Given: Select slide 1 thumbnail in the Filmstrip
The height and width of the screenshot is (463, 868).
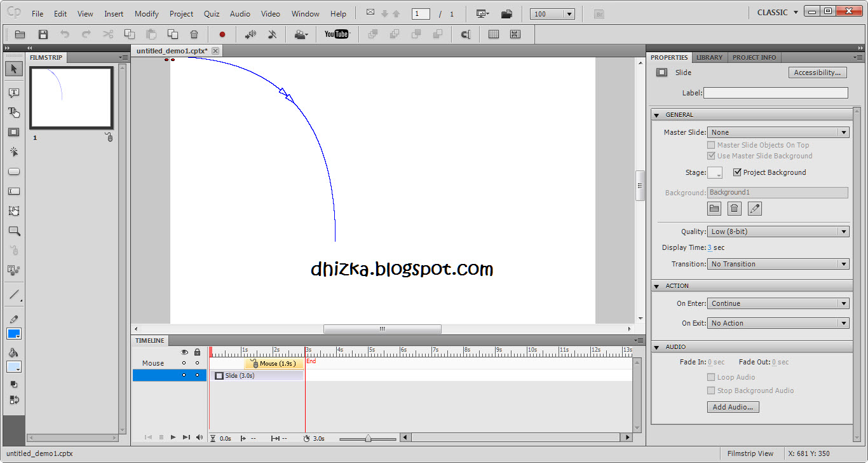Looking at the screenshot, I should pyautogui.click(x=71, y=97).
